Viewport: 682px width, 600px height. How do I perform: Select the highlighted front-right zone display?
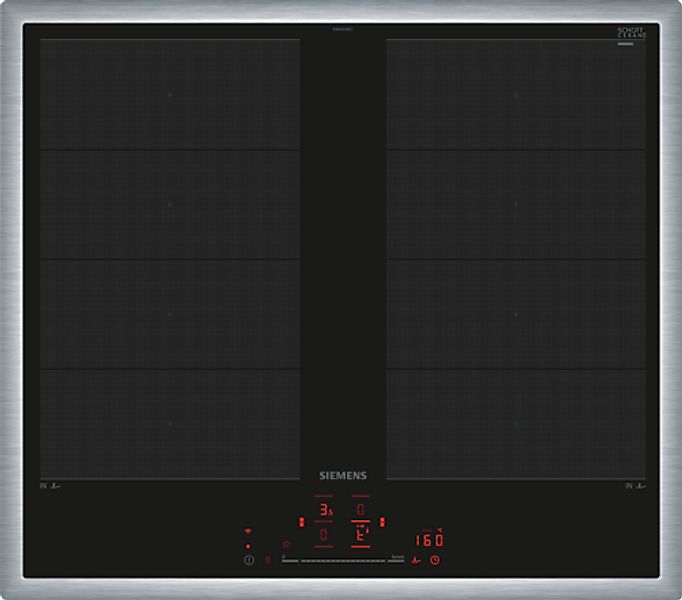pos(361,534)
